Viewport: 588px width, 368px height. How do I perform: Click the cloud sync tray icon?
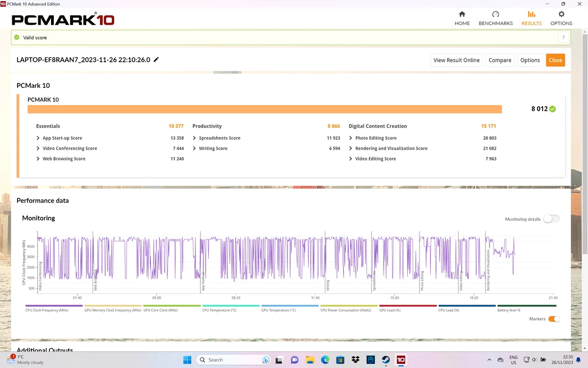(x=500, y=360)
